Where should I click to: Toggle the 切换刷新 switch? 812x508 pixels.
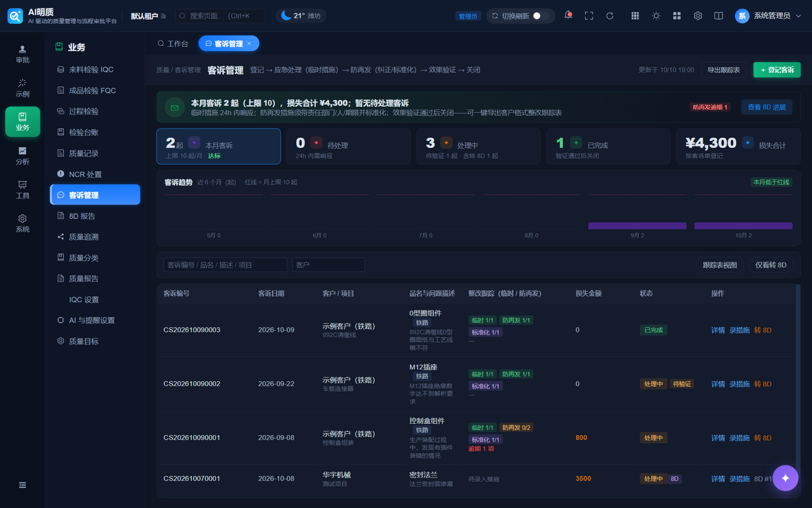[541, 16]
